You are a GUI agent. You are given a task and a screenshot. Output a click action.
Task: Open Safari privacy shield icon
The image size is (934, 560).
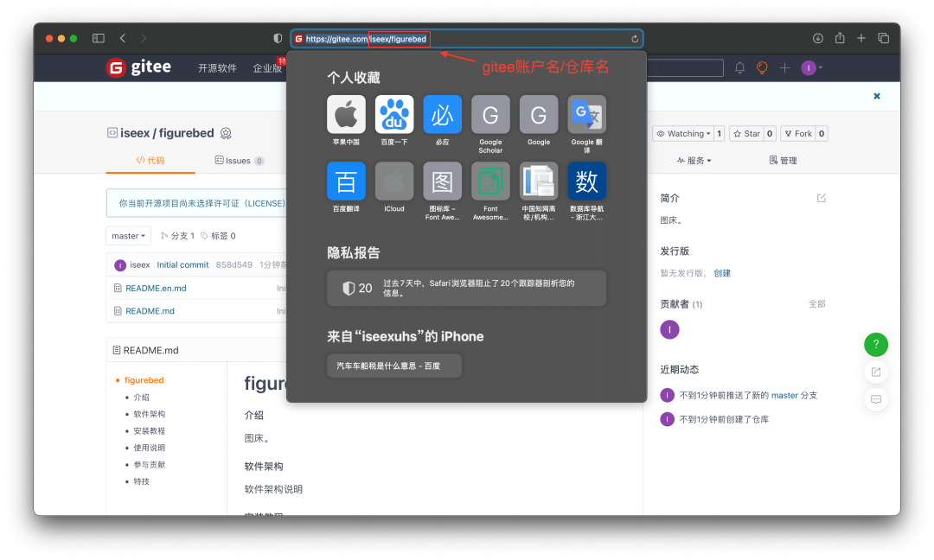tap(278, 38)
